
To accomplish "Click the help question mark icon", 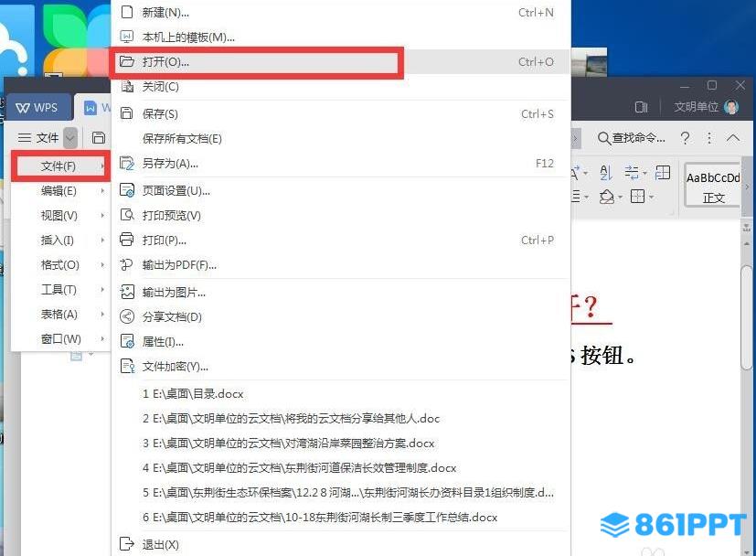I will pyautogui.click(x=685, y=138).
